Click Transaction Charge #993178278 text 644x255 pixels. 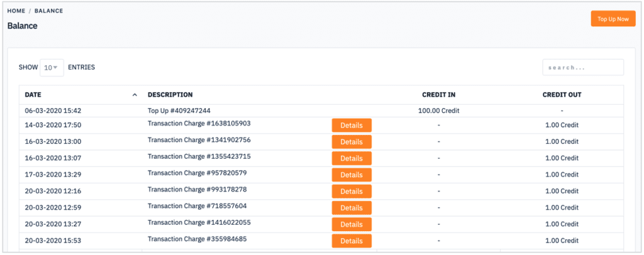(197, 190)
